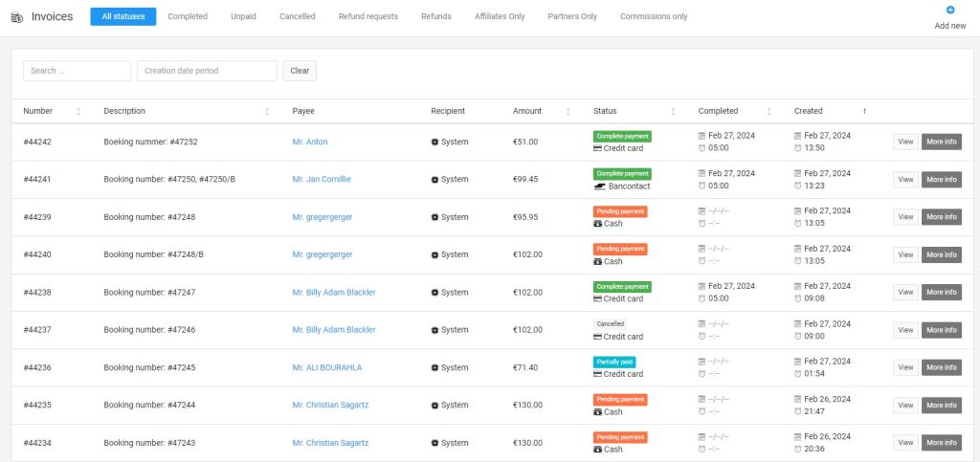This screenshot has height=462, width=980.
Task: Open payee link Mr. ALI BOURAHLA
Action: [x=327, y=367]
